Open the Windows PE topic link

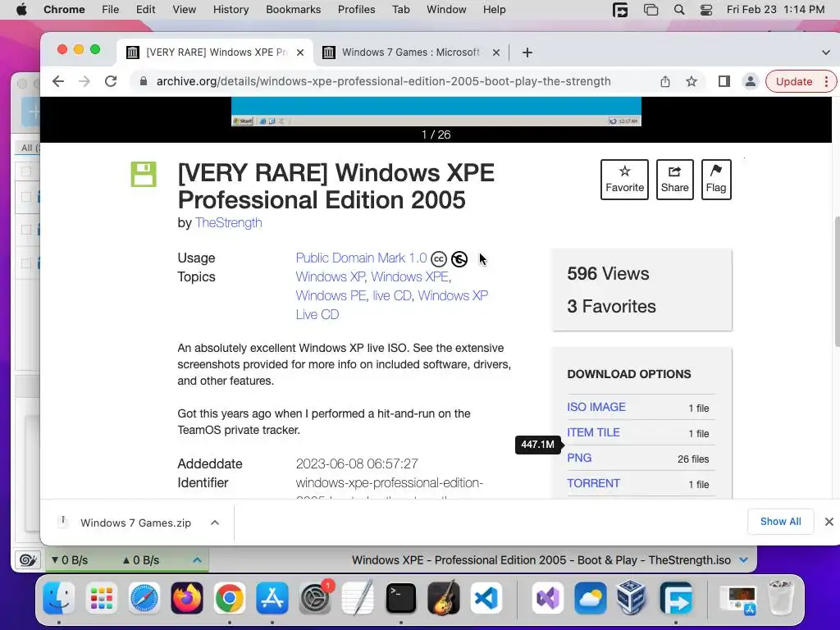pos(331,295)
